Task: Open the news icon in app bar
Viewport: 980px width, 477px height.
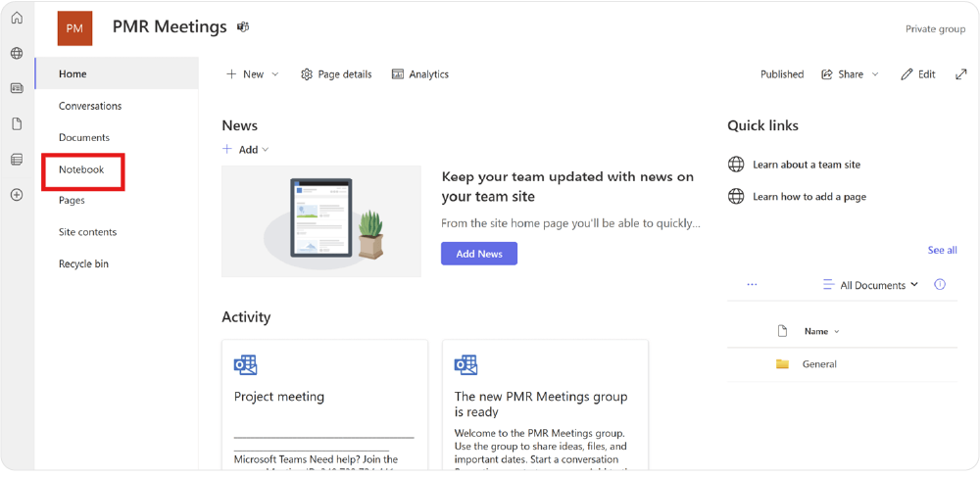Action: (17, 88)
